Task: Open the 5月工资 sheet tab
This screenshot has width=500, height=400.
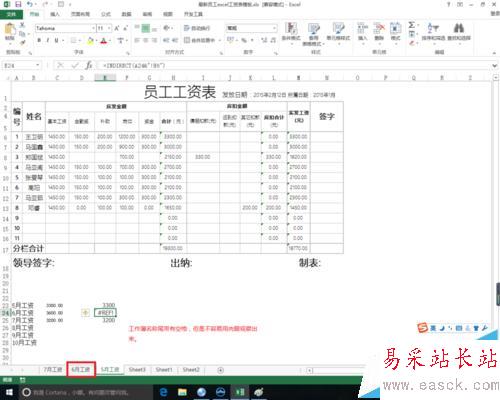Action: [x=110, y=370]
